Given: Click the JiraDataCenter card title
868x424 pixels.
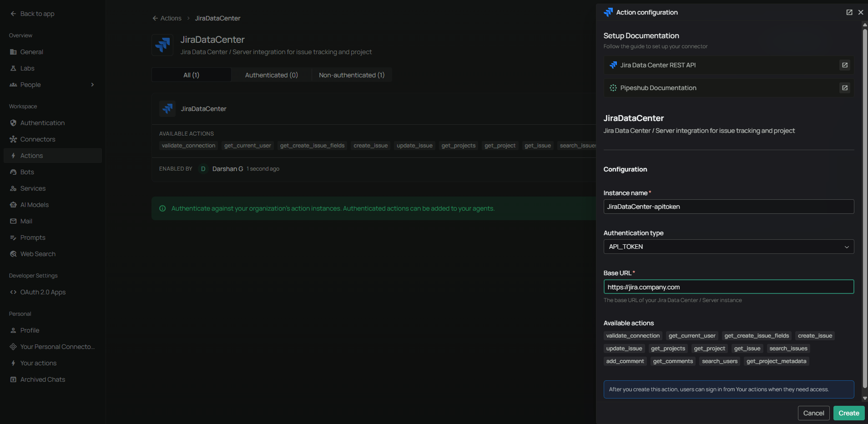Looking at the screenshot, I should click(203, 109).
